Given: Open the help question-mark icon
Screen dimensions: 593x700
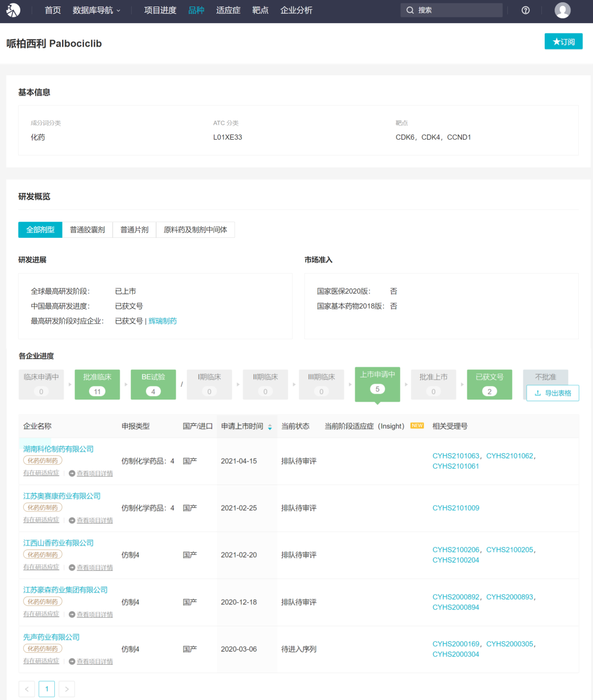Looking at the screenshot, I should point(525,10).
